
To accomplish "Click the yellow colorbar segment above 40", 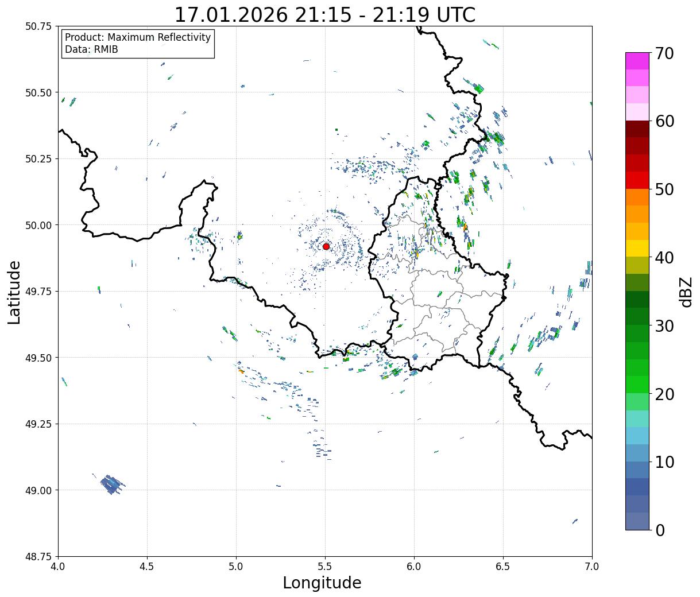I will (x=637, y=248).
